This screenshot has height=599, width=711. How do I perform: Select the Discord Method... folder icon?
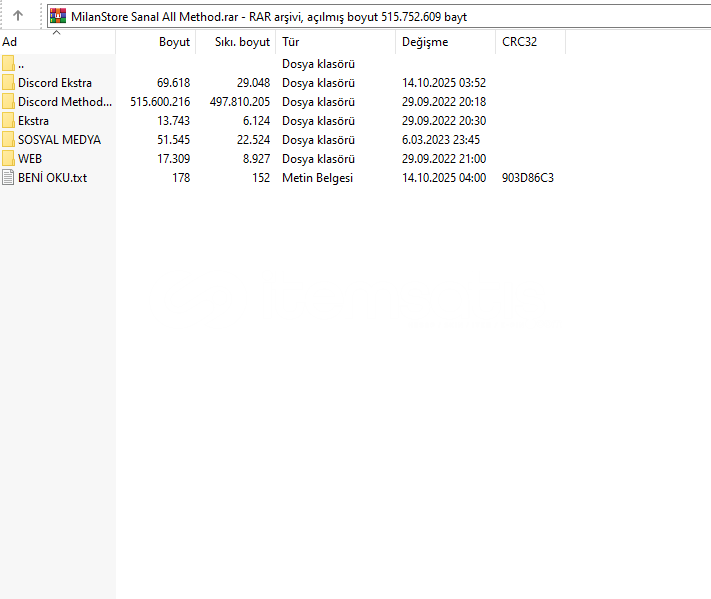8,102
